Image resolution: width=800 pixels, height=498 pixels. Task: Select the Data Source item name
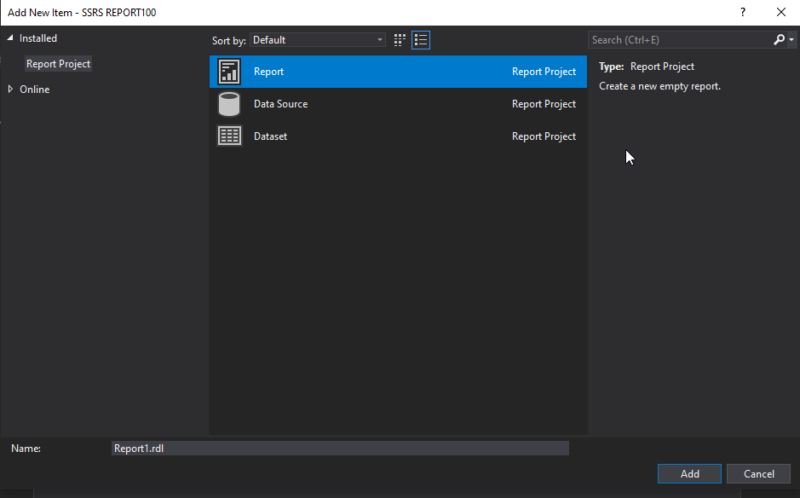click(281, 104)
